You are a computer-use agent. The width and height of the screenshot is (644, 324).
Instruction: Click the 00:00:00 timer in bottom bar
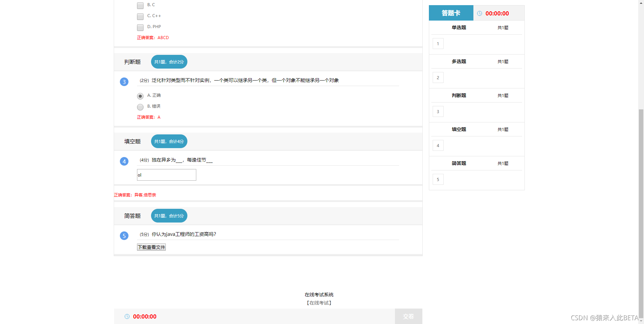(145, 316)
